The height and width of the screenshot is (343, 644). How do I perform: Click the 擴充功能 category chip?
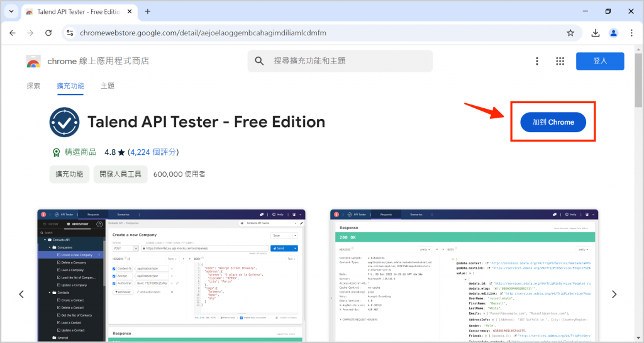(x=69, y=174)
